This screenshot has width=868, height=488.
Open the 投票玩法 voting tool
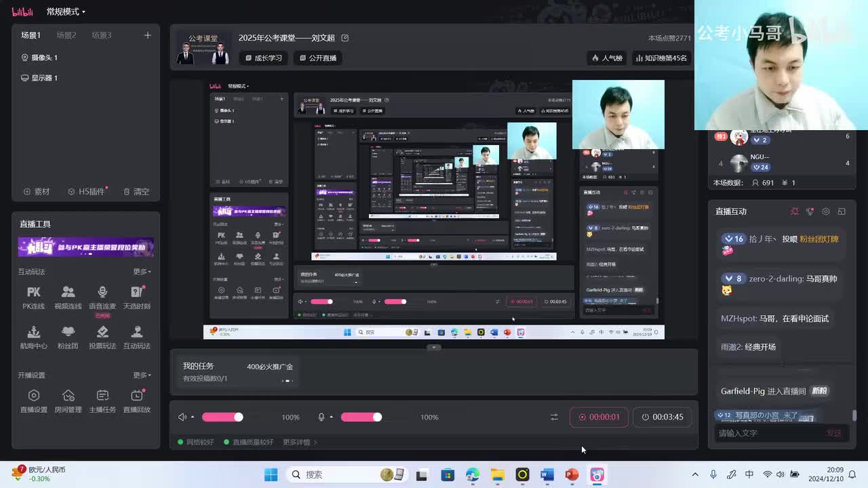click(x=102, y=338)
